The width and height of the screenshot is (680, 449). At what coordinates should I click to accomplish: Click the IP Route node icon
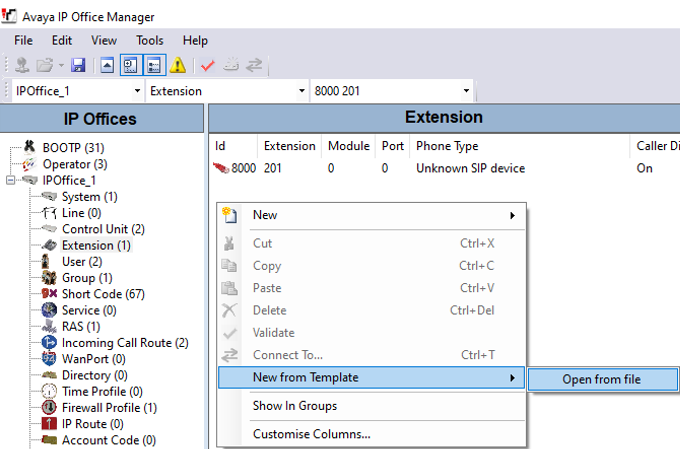(x=49, y=423)
